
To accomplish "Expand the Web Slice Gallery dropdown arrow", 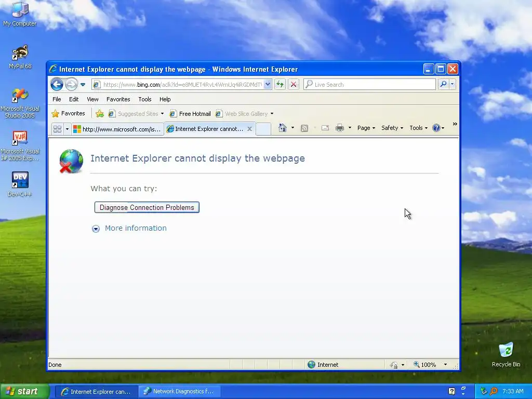I will coord(272,114).
